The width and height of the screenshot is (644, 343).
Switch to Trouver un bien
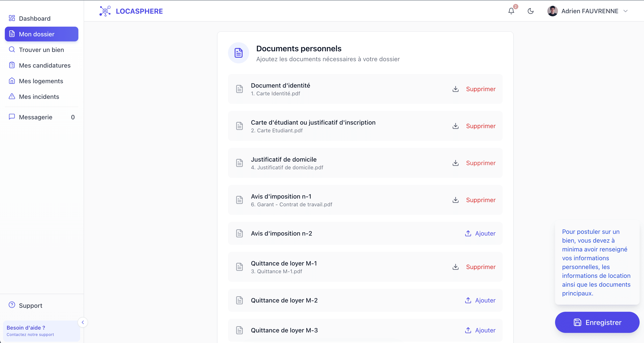click(x=42, y=50)
